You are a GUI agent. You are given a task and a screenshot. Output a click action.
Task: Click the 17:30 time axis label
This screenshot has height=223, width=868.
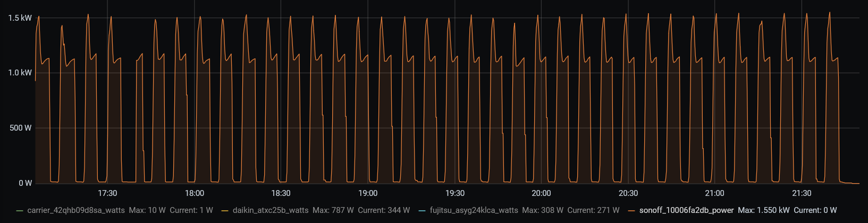[107, 193]
